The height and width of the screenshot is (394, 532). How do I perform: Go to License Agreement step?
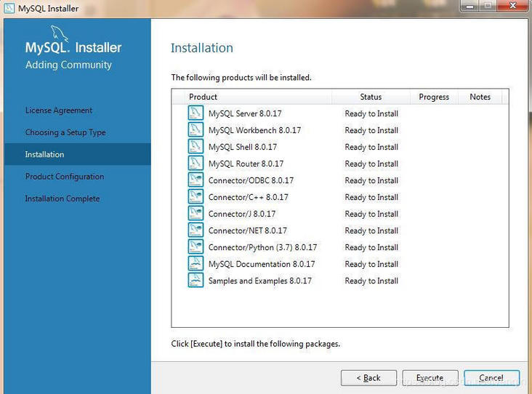pos(59,110)
